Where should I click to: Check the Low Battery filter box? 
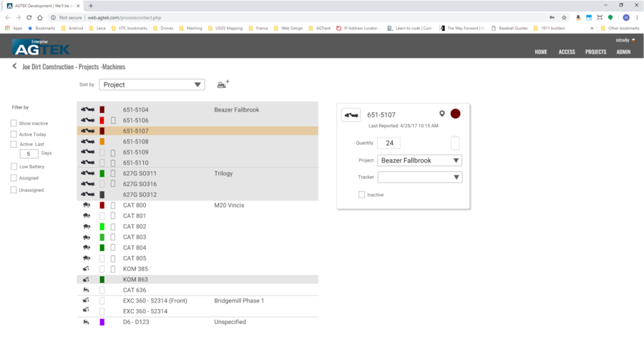pyautogui.click(x=14, y=167)
